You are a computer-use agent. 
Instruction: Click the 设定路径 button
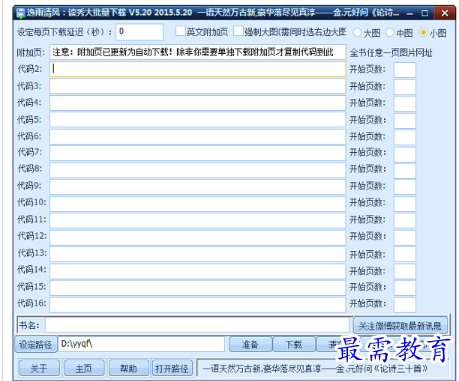35,344
